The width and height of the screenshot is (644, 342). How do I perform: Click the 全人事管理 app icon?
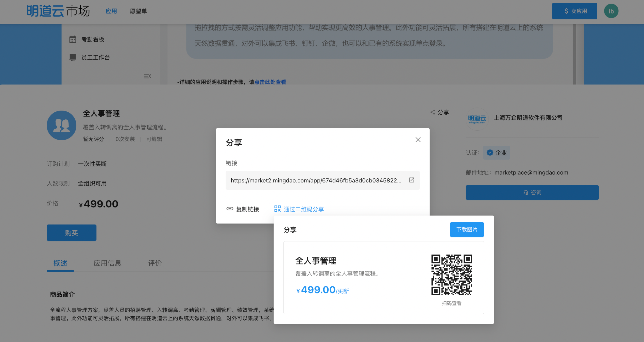pyautogui.click(x=61, y=125)
